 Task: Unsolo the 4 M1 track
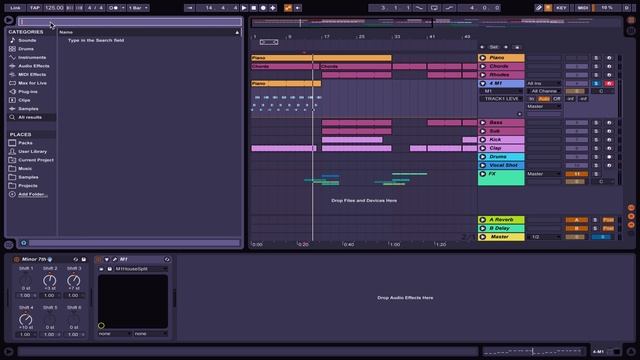pyautogui.click(x=596, y=83)
